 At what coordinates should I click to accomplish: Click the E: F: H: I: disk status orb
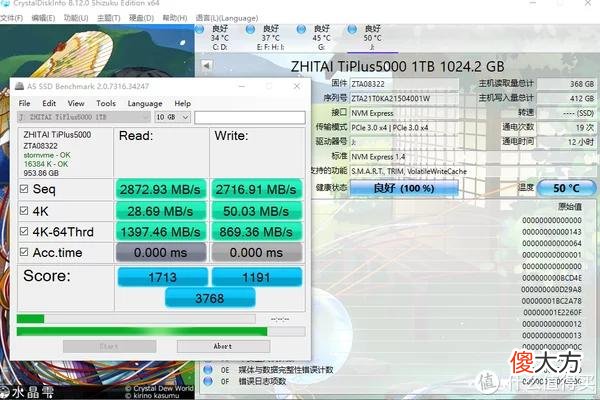point(250,29)
